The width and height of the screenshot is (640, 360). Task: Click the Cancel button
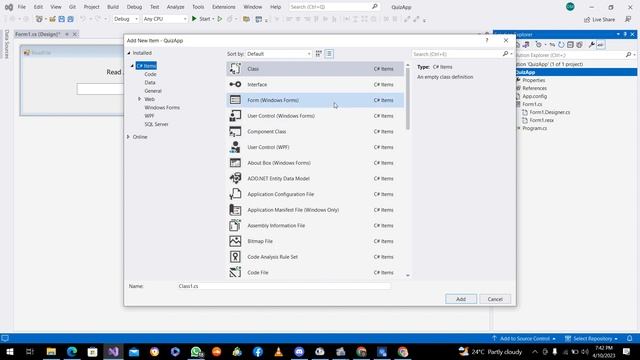point(495,299)
